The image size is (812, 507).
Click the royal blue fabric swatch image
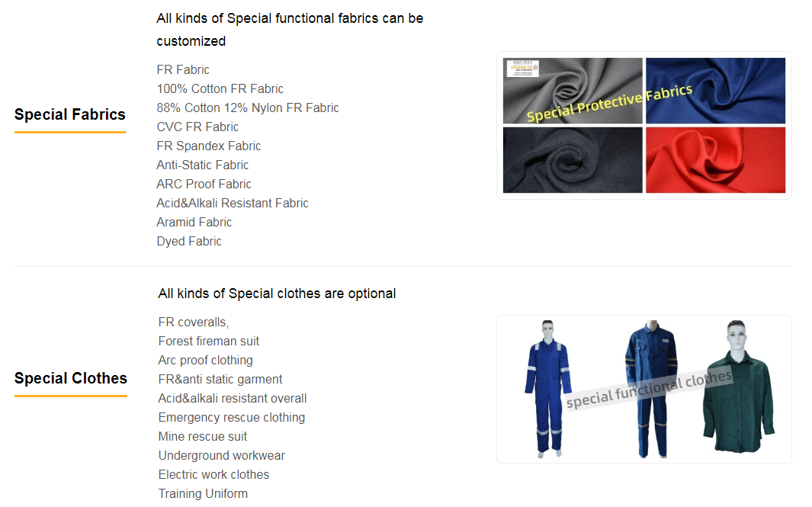tap(715, 91)
